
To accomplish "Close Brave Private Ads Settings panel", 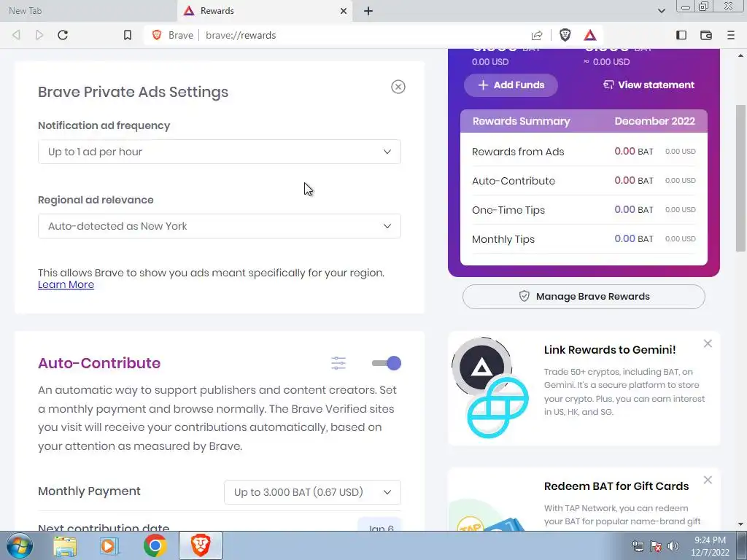I will pos(398,87).
